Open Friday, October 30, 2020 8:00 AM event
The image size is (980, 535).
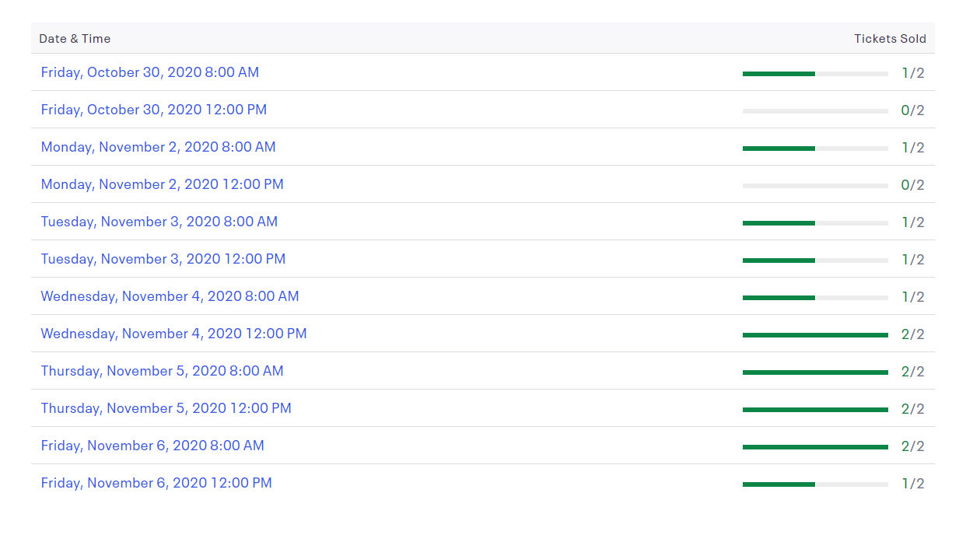pos(150,72)
